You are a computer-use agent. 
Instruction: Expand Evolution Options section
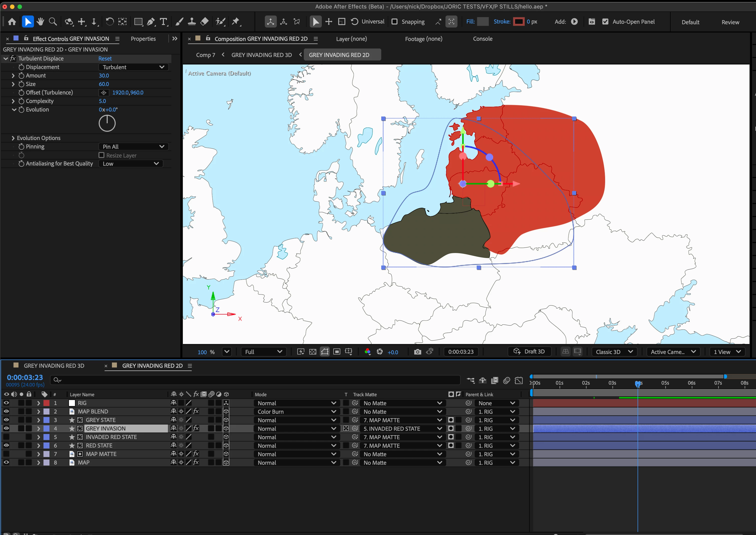(x=13, y=138)
